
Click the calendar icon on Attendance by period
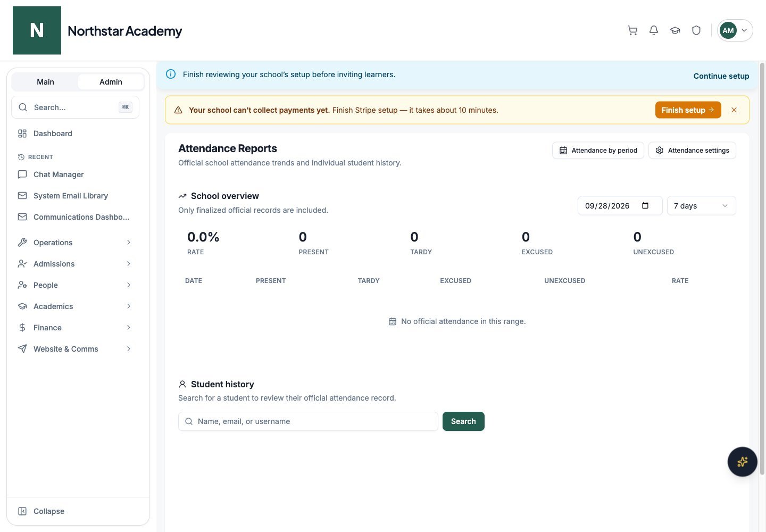pyautogui.click(x=563, y=151)
